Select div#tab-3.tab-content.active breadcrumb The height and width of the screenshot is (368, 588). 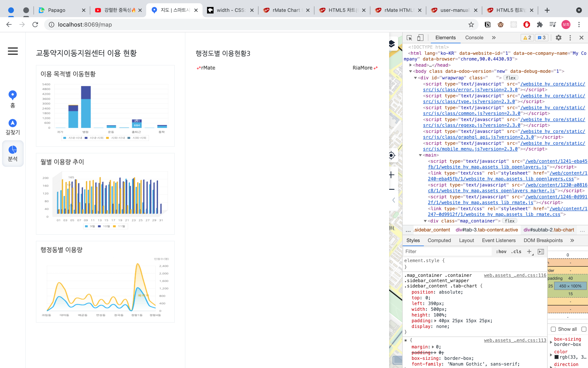tap(487, 230)
